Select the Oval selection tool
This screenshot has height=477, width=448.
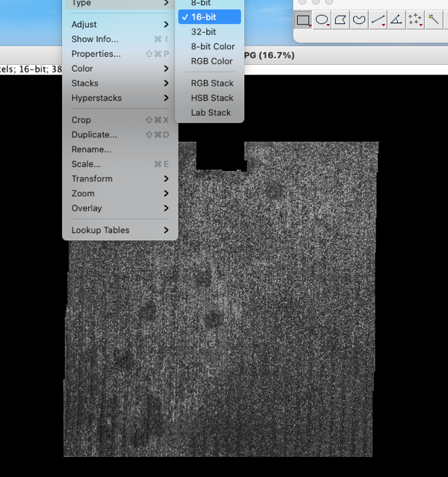tap(322, 20)
